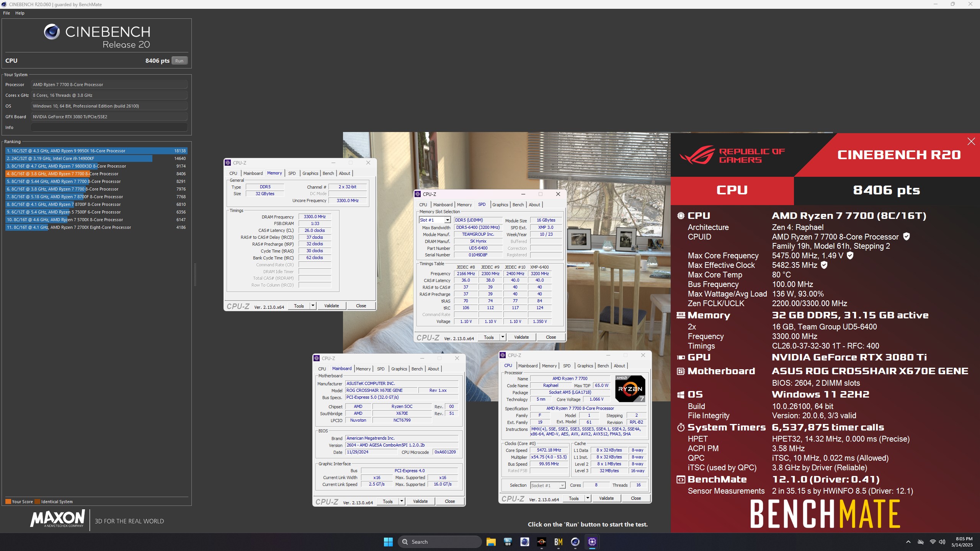This screenshot has height=551, width=980.
Task: Click the Memory module icon in the BenchMate panel
Action: coord(681,315)
